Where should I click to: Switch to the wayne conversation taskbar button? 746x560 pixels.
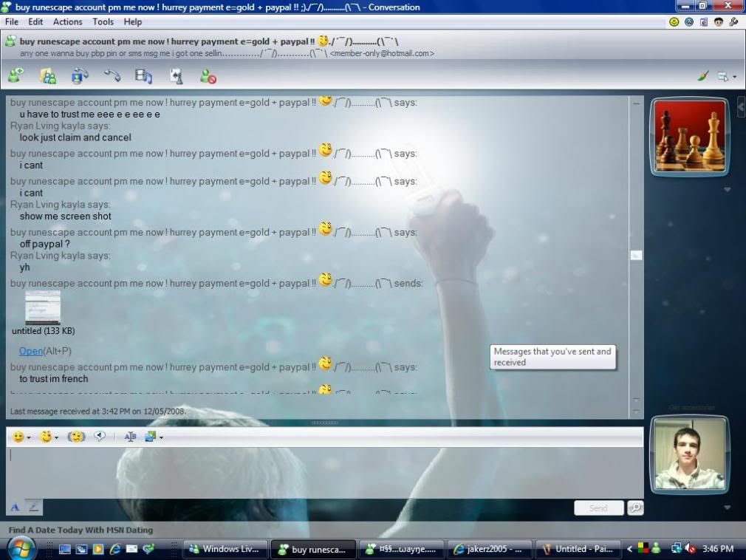(x=402, y=549)
